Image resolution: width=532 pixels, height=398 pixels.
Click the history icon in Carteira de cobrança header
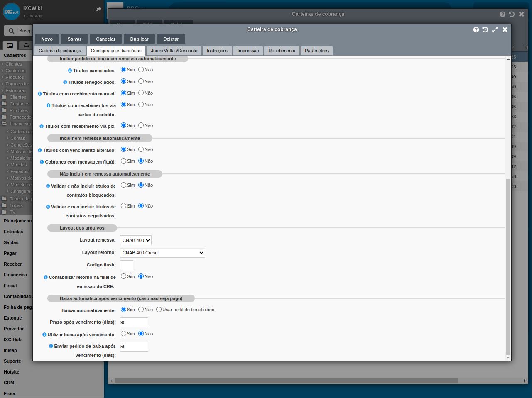point(485,29)
